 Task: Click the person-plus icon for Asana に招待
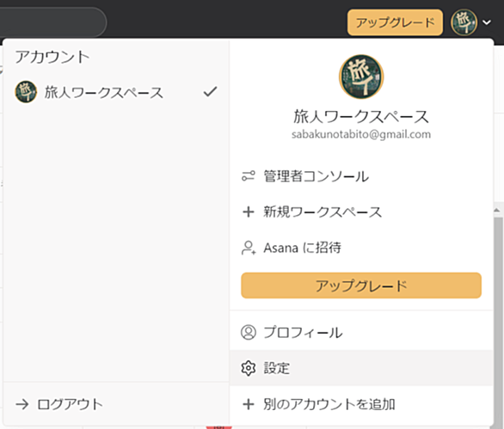[249, 248]
